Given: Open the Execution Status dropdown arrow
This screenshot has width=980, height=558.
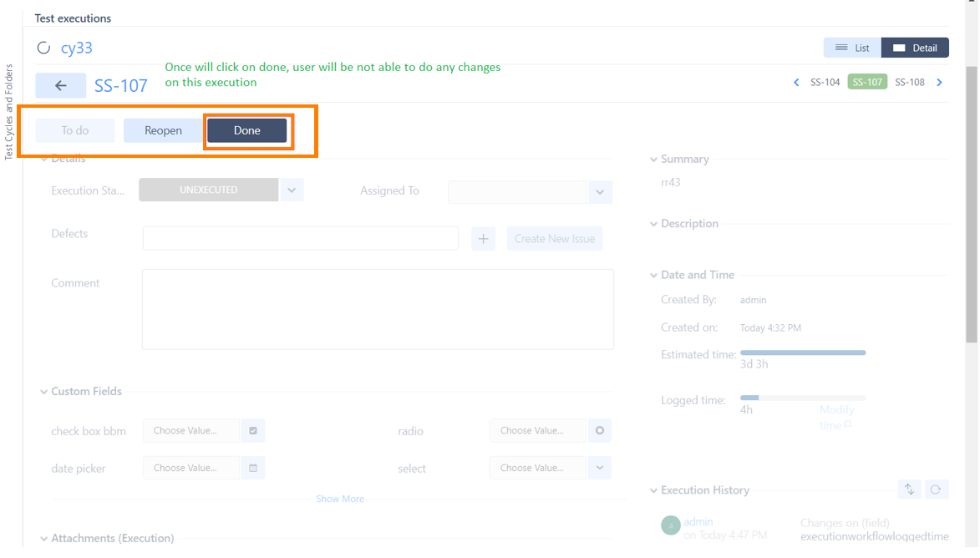Looking at the screenshot, I should [291, 190].
